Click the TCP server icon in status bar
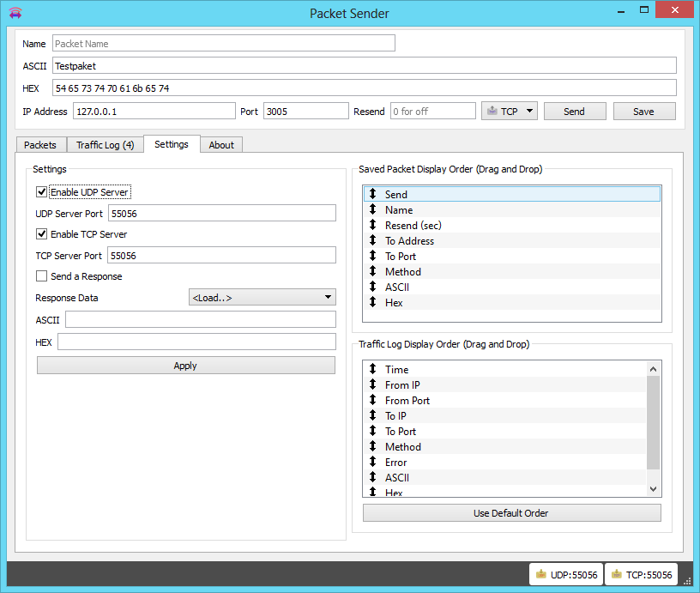Screen dimensions: 700x593 [617, 574]
